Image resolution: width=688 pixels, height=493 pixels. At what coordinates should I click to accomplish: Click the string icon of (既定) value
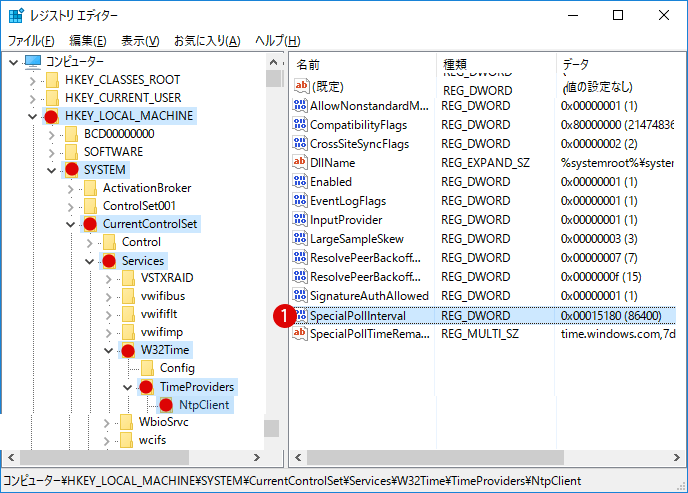pos(301,86)
